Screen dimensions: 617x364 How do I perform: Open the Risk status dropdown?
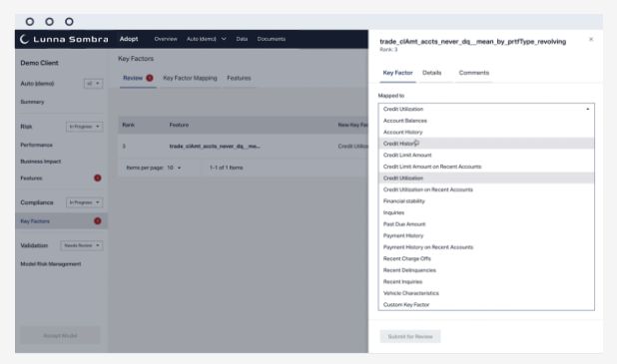coord(84,127)
